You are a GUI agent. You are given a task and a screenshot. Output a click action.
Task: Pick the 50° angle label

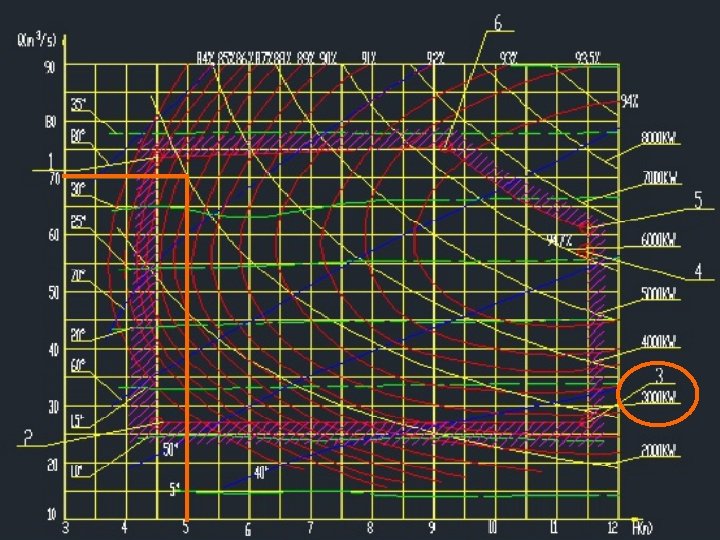tap(170, 450)
